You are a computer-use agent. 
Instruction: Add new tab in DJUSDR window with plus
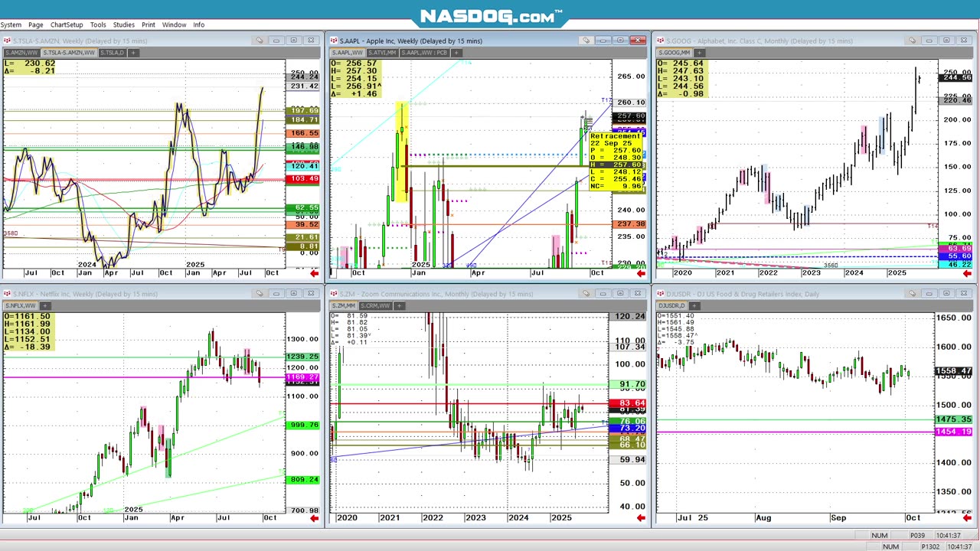(693, 305)
